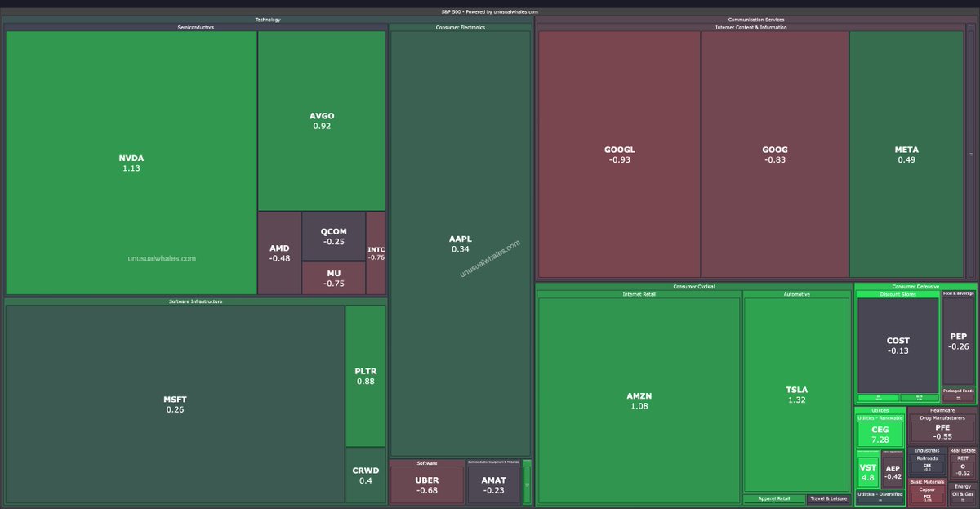The height and width of the screenshot is (509, 980).
Task: Open the AMD tile showing -0.48
Action: (x=279, y=253)
